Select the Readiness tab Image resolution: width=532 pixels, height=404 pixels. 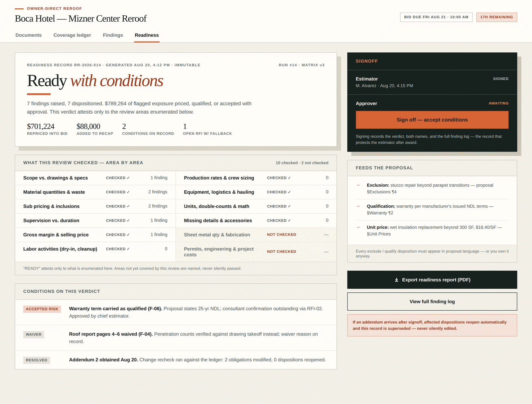point(147,35)
